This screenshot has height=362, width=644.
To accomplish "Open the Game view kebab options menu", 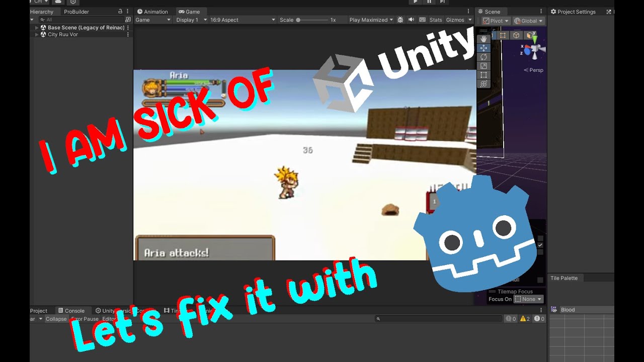I will [x=469, y=12].
